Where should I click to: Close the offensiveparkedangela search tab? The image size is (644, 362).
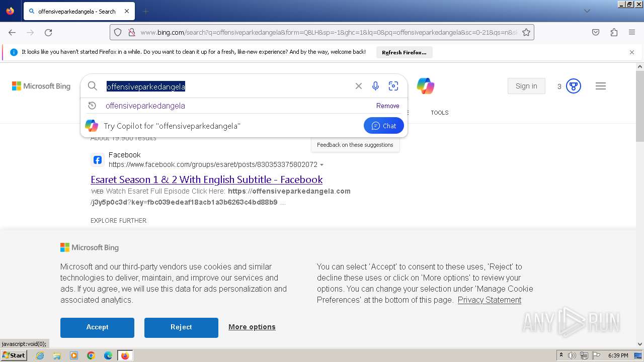click(x=127, y=11)
